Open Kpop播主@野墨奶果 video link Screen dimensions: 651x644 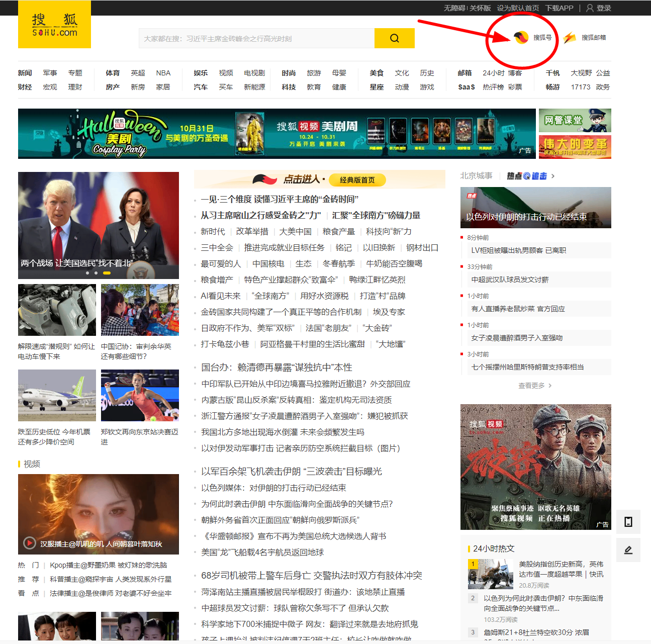pyautogui.click(x=109, y=565)
